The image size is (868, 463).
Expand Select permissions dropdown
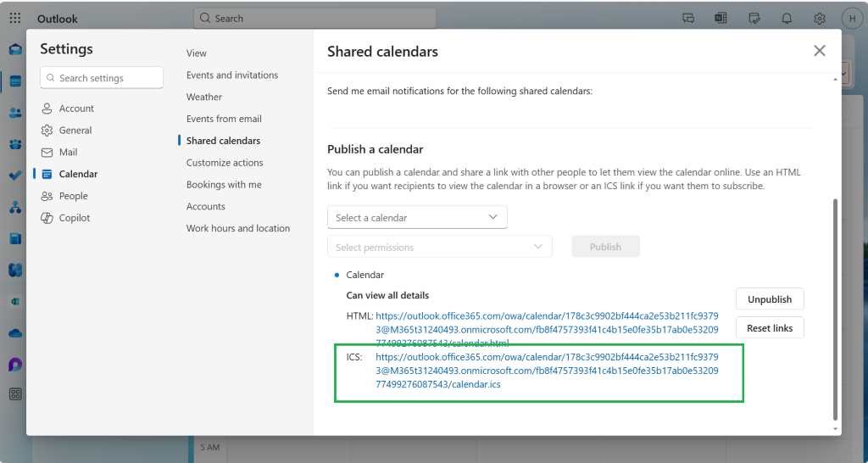point(440,247)
